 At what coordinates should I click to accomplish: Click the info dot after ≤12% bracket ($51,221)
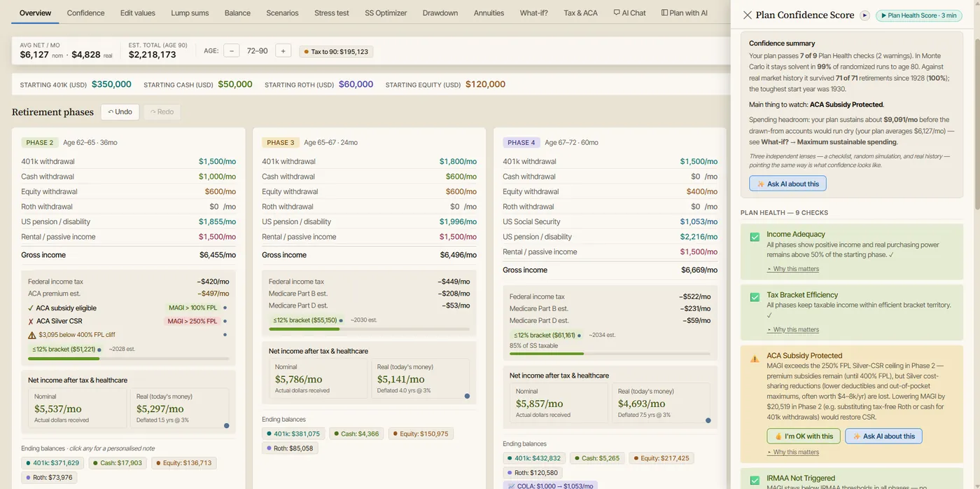99,349
